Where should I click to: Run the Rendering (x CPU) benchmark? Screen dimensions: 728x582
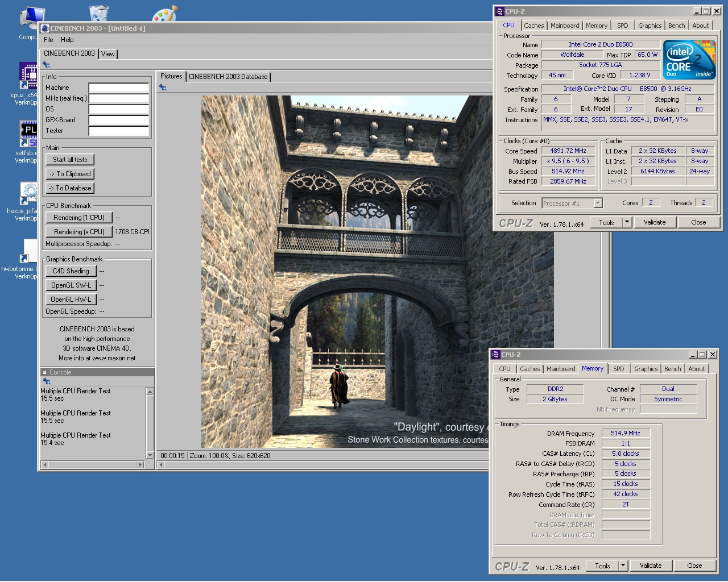[x=79, y=232]
